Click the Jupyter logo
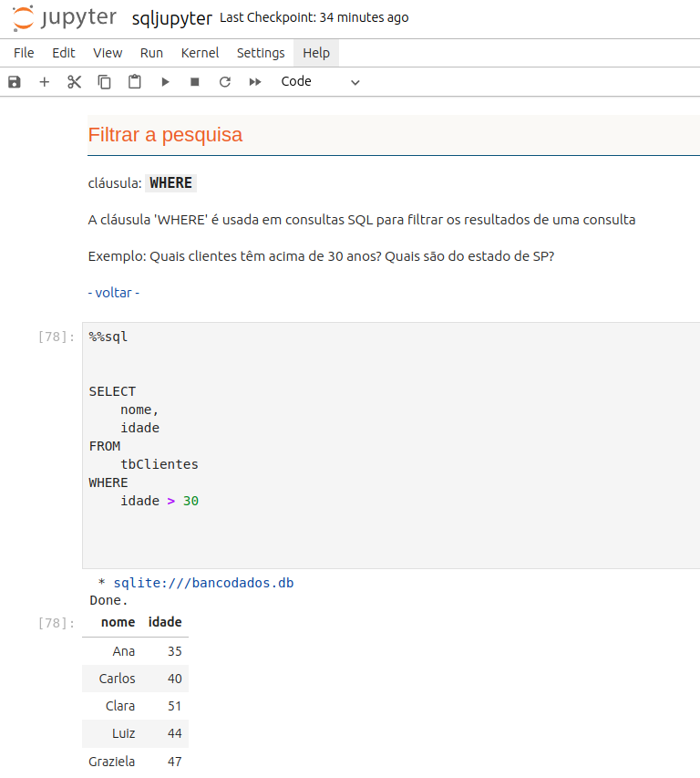This screenshot has height=778, width=700. [65, 18]
